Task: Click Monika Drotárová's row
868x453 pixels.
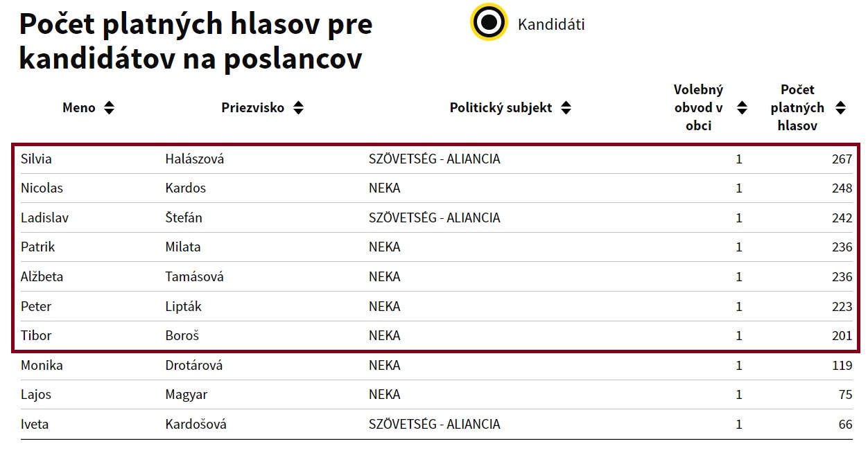Action: point(435,366)
